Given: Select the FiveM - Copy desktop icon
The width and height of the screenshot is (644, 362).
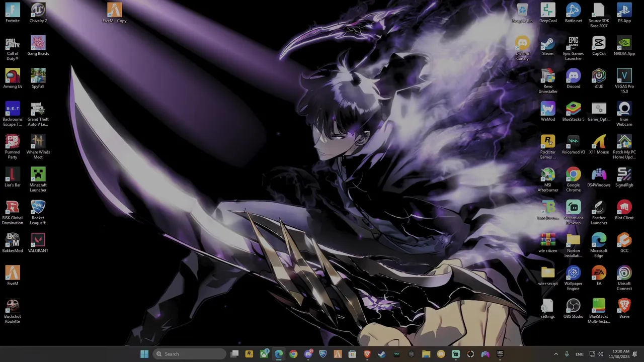Looking at the screenshot, I should pyautogui.click(x=114, y=13).
